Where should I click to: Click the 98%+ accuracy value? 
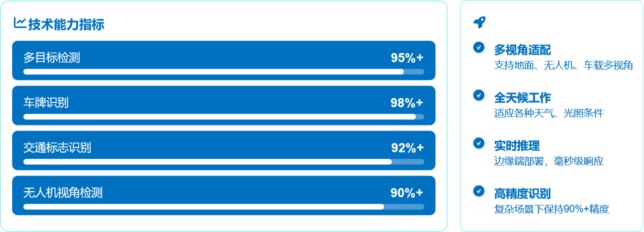(407, 103)
